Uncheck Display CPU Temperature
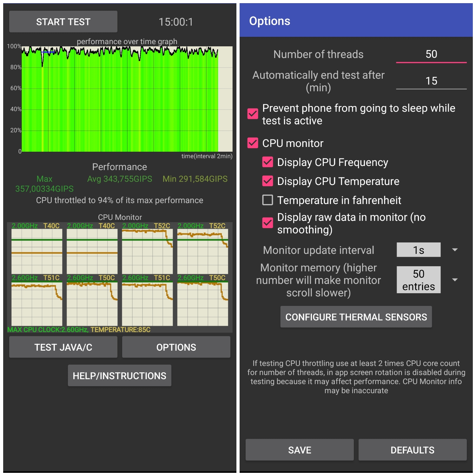 click(268, 181)
